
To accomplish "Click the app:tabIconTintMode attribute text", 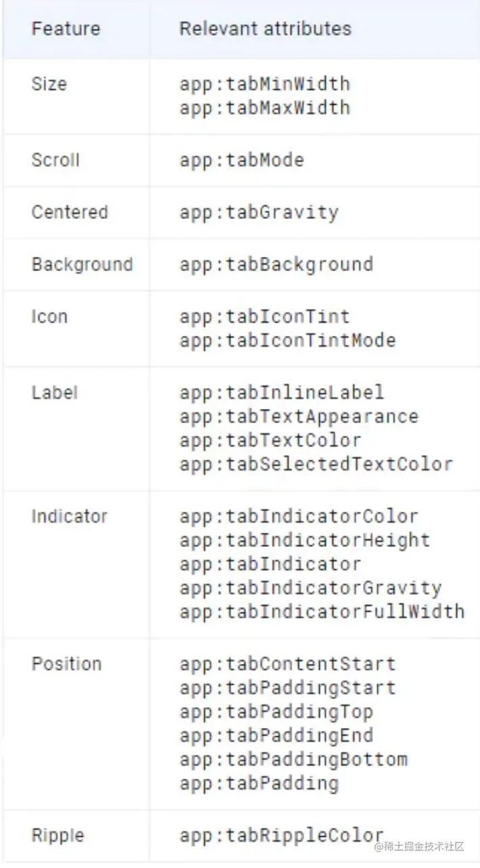I will [x=287, y=340].
